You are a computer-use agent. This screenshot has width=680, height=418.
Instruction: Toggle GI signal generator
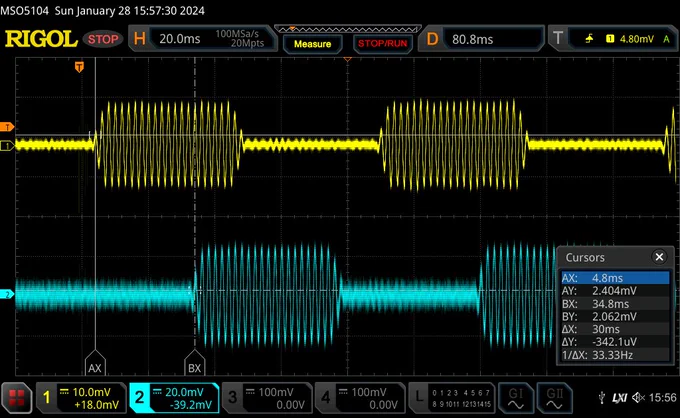coord(516,398)
